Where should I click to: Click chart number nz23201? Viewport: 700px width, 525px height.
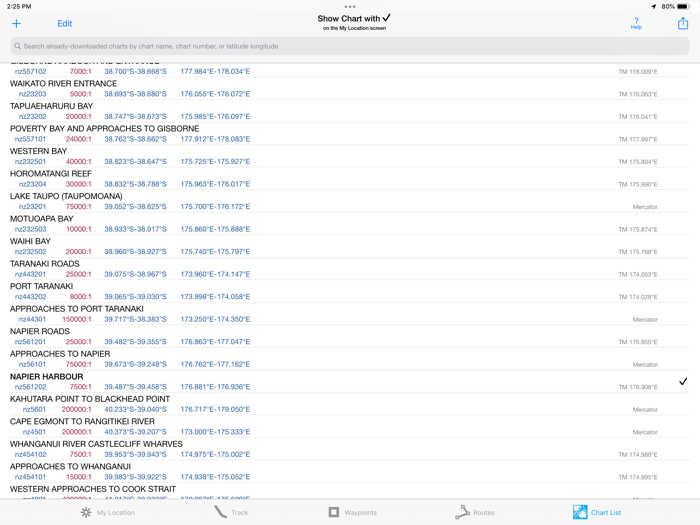coord(32,207)
